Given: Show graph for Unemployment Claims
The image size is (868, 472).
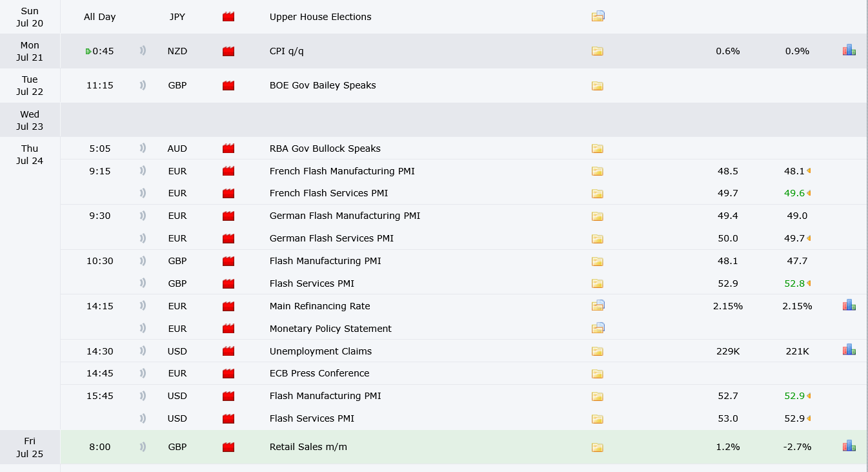Looking at the screenshot, I should click(x=849, y=350).
